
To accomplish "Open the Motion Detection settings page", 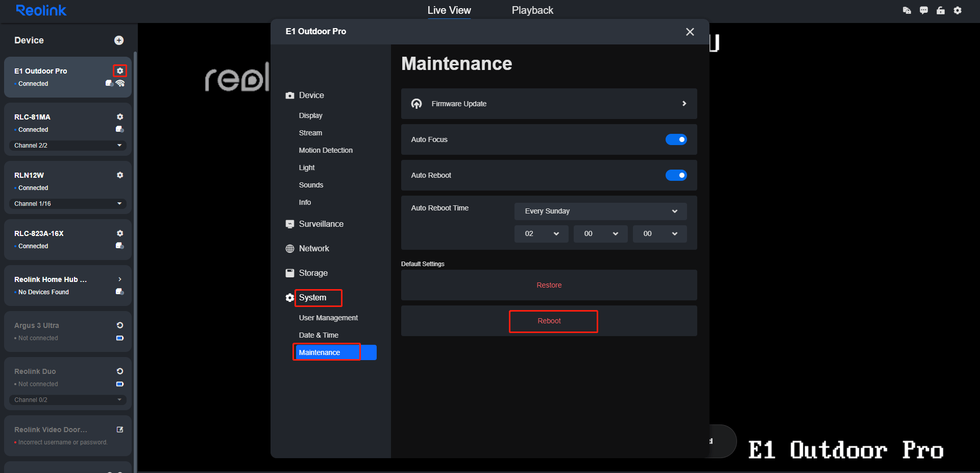I will pos(326,150).
